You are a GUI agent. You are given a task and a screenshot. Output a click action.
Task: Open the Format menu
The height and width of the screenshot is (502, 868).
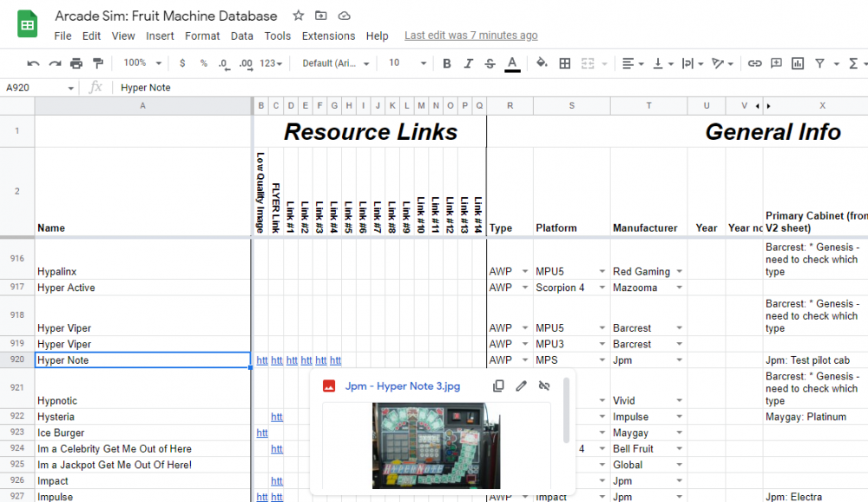coord(202,36)
